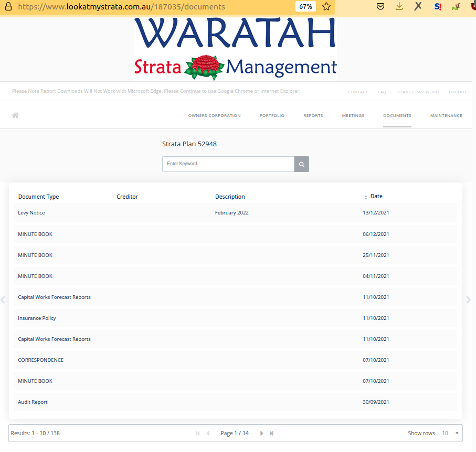476x452 pixels.
Task: Open the Meetings menu
Action: 353,115
